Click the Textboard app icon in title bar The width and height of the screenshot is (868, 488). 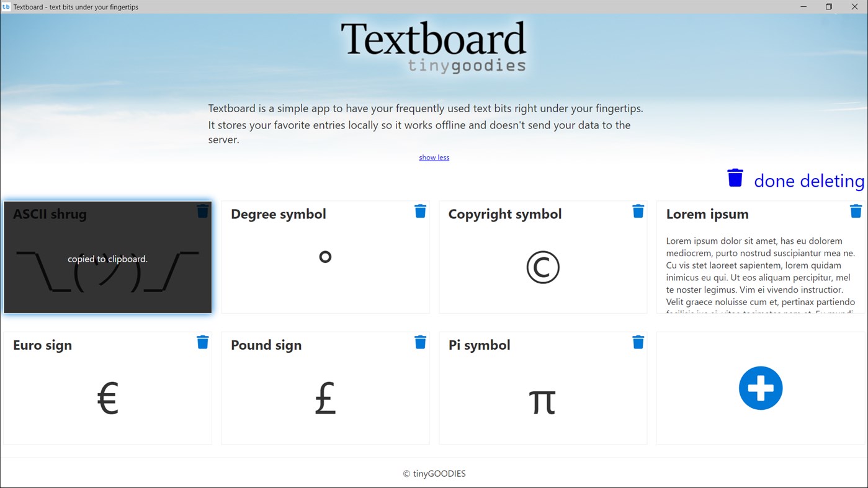[7, 7]
